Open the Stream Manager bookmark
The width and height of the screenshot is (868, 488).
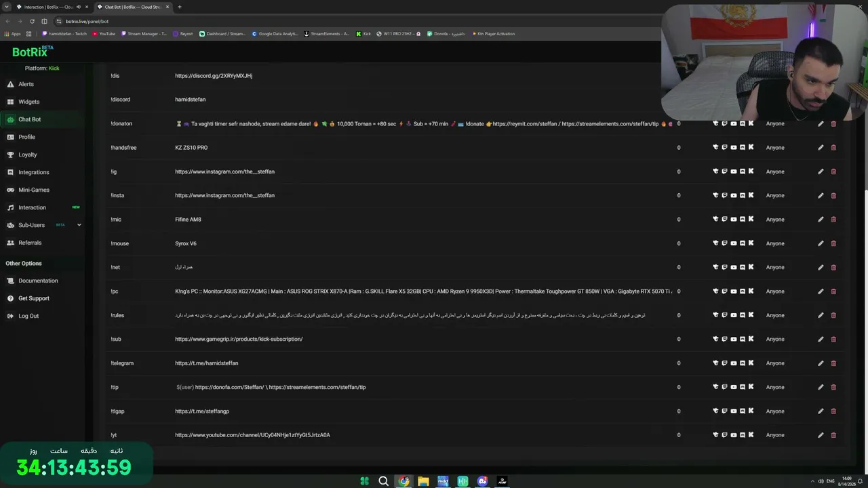pos(144,34)
